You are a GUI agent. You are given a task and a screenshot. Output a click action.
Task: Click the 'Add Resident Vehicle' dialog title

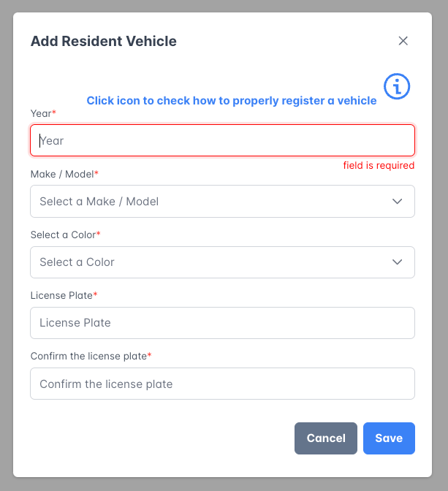point(103,41)
